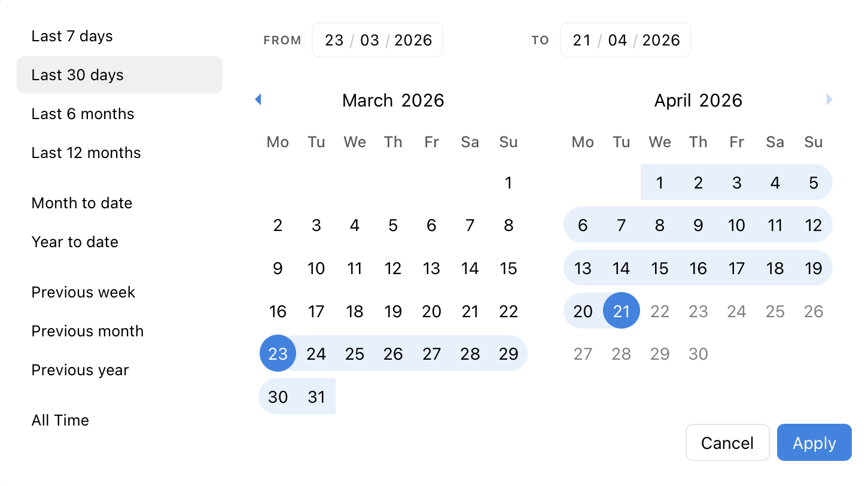This screenshot has height=486, width=868.
Task: Select April 21 end date
Action: (x=622, y=311)
